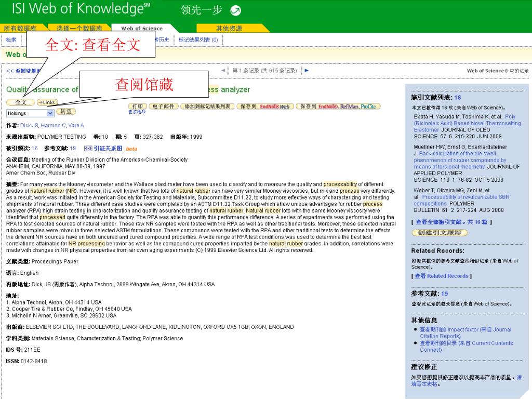The image size is (532, 399).
Task: Click the 检索 menu link
Action: pyautogui.click(x=11, y=39)
